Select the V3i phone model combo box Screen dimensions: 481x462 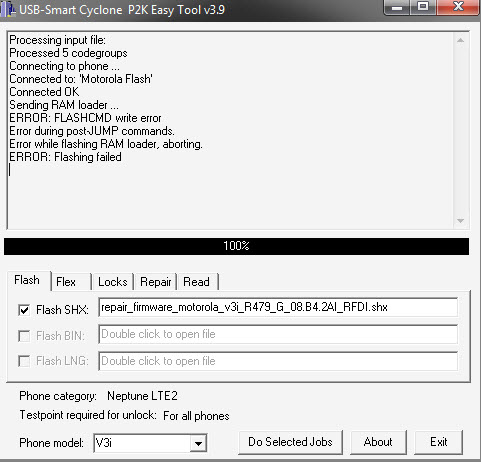coord(150,443)
